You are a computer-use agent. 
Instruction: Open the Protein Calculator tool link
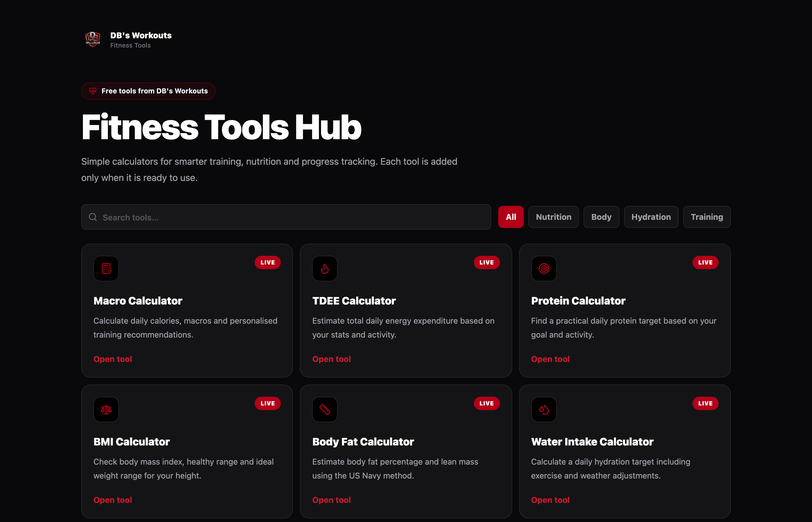(x=550, y=359)
